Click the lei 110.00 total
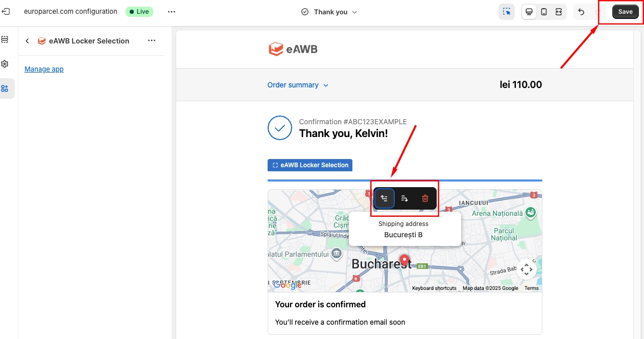 coord(521,85)
